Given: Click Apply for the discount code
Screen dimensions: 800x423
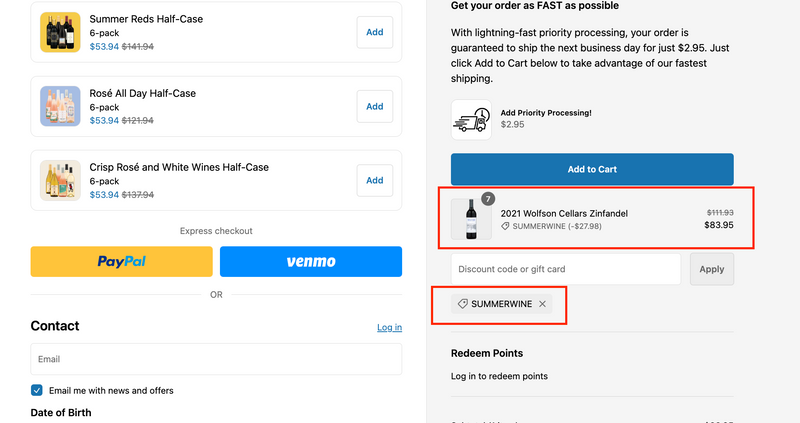Looking at the screenshot, I should (711, 269).
